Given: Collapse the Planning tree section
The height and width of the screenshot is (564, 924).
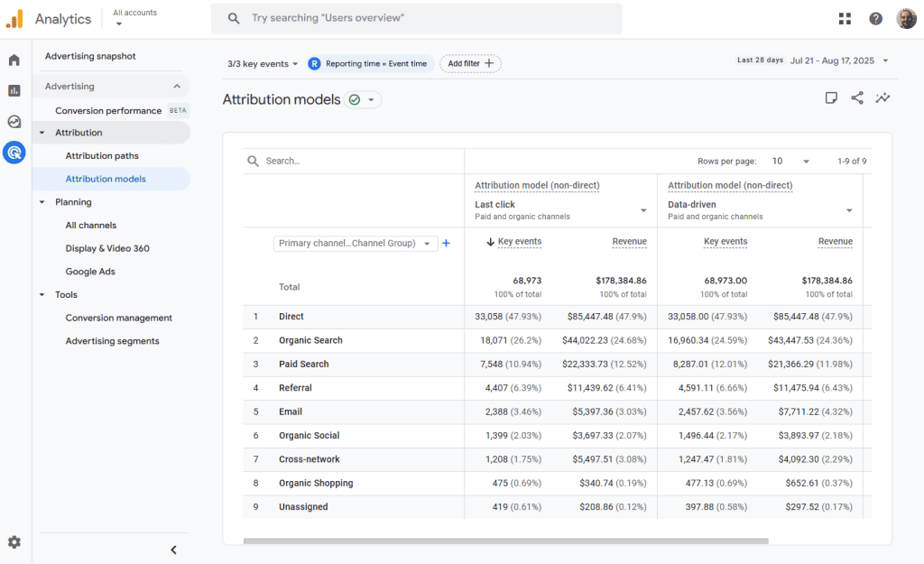Looking at the screenshot, I should [42, 202].
